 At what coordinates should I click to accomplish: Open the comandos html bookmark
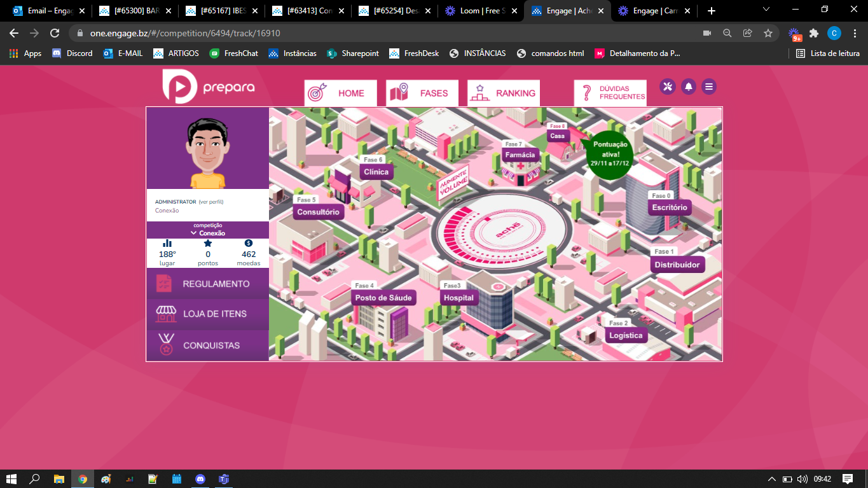coord(551,53)
